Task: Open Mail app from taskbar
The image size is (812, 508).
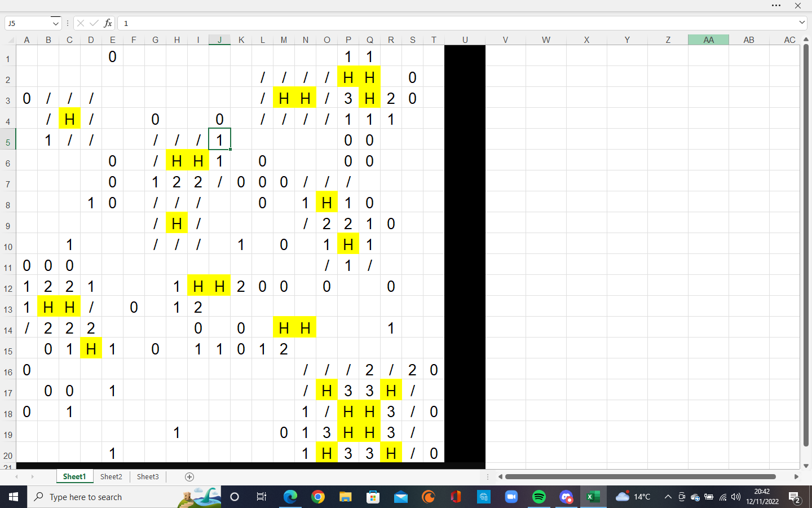Action: coord(400,497)
